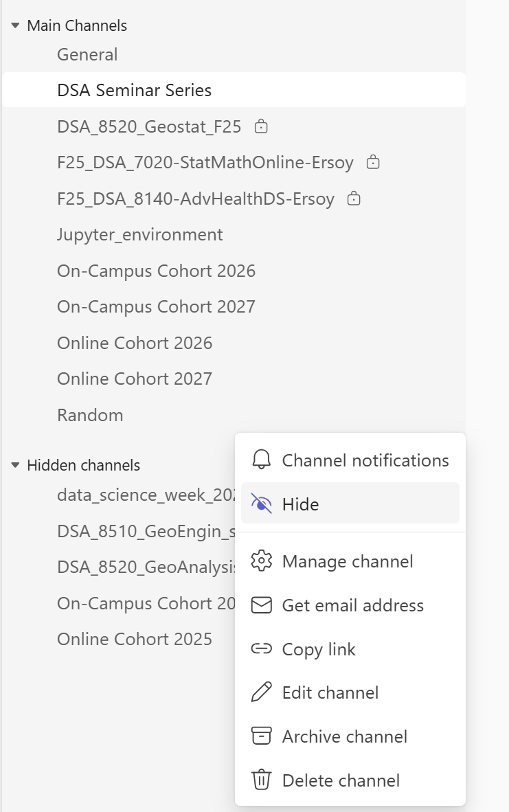Screen dimensions: 509x812
Task: Select the DSA Seminar Series channel
Action: 234,90
